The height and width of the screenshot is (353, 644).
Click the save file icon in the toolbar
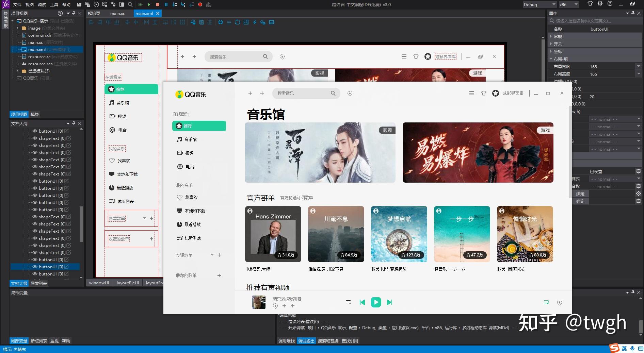pyautogui.click(x=79, y=4)
